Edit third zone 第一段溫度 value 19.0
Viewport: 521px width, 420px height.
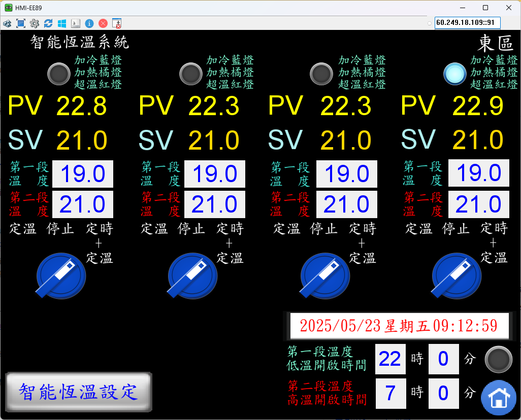(346, 174)
